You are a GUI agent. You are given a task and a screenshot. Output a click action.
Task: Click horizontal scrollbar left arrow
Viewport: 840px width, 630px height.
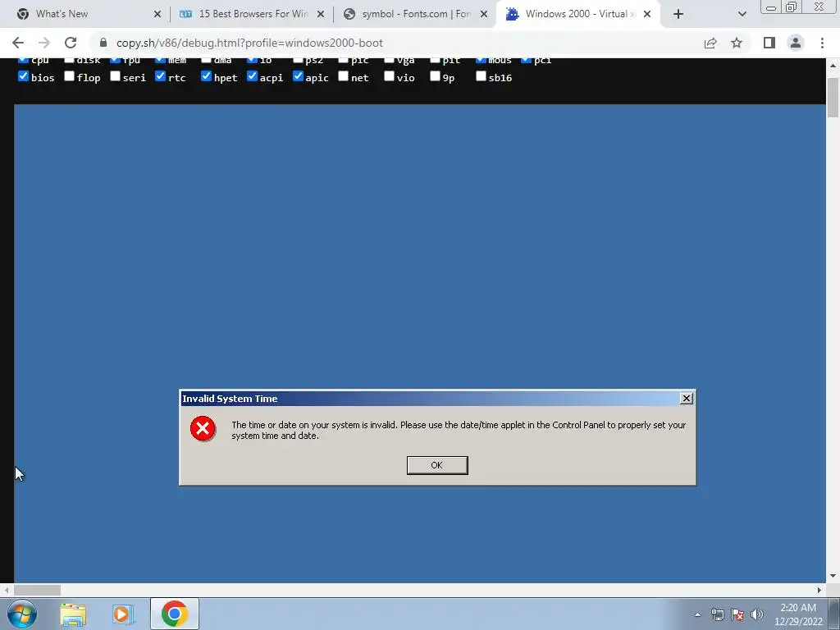7,591
